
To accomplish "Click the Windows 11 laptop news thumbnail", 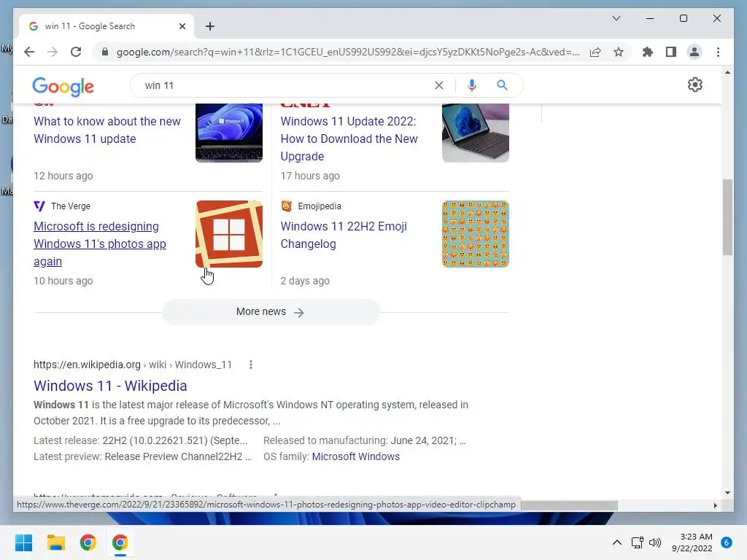I will click(228, 133).
